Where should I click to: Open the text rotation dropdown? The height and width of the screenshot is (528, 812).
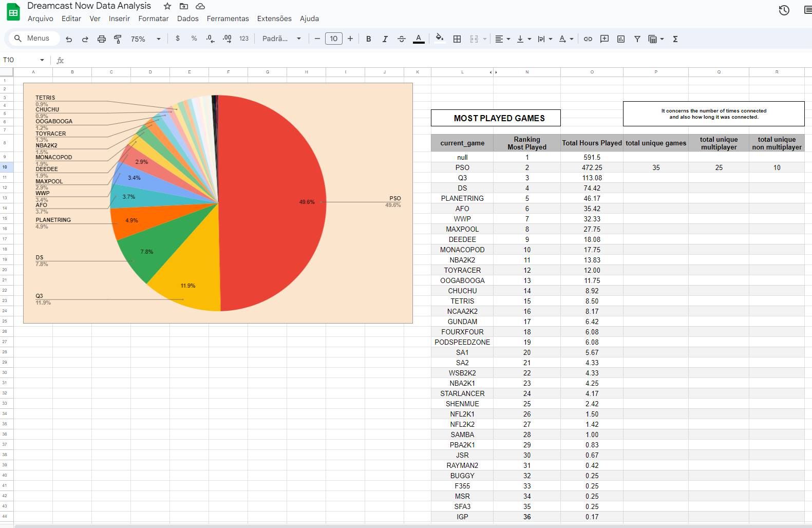click(566, 39)
